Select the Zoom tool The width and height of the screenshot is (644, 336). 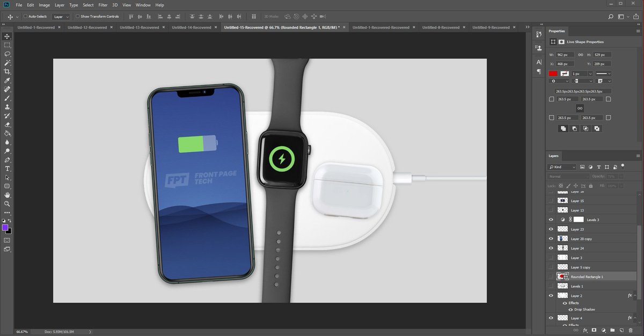pos(7,204)
